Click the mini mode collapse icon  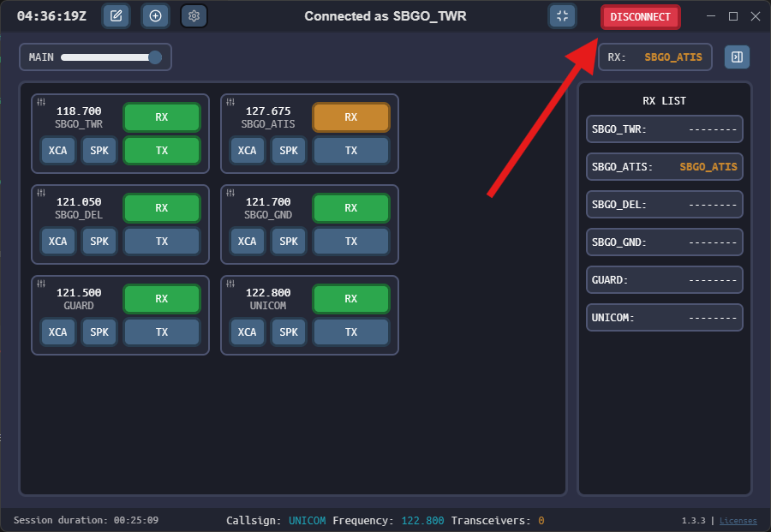pos(562,16)
